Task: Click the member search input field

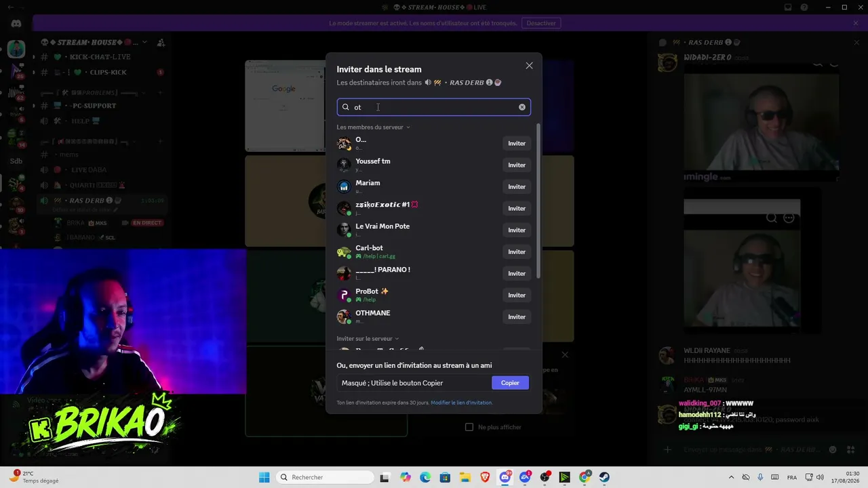Action: pos(433,107)
